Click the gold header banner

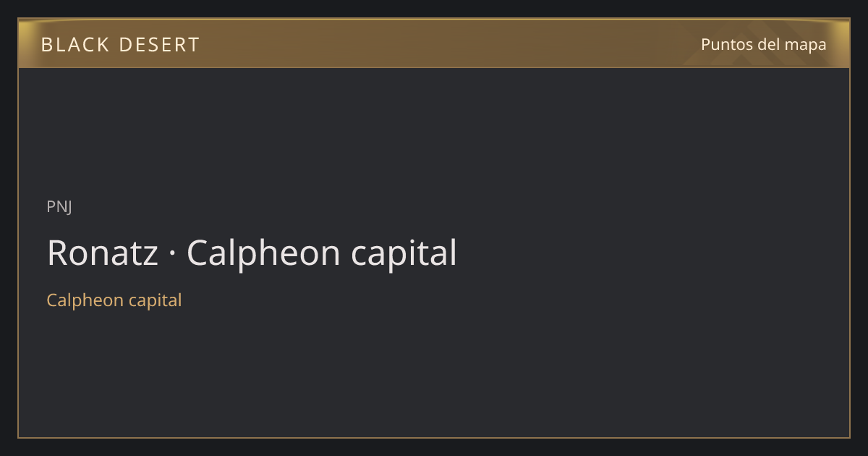434,43
